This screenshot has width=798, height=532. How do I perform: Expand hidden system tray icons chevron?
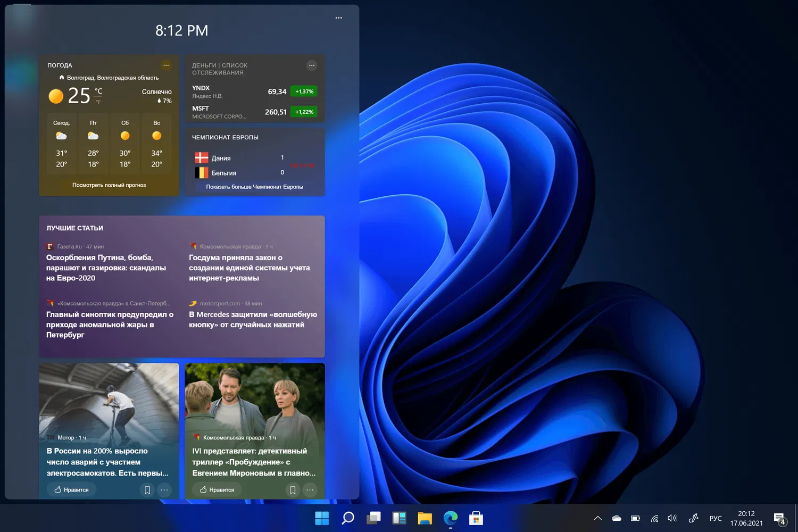[597, 518]
